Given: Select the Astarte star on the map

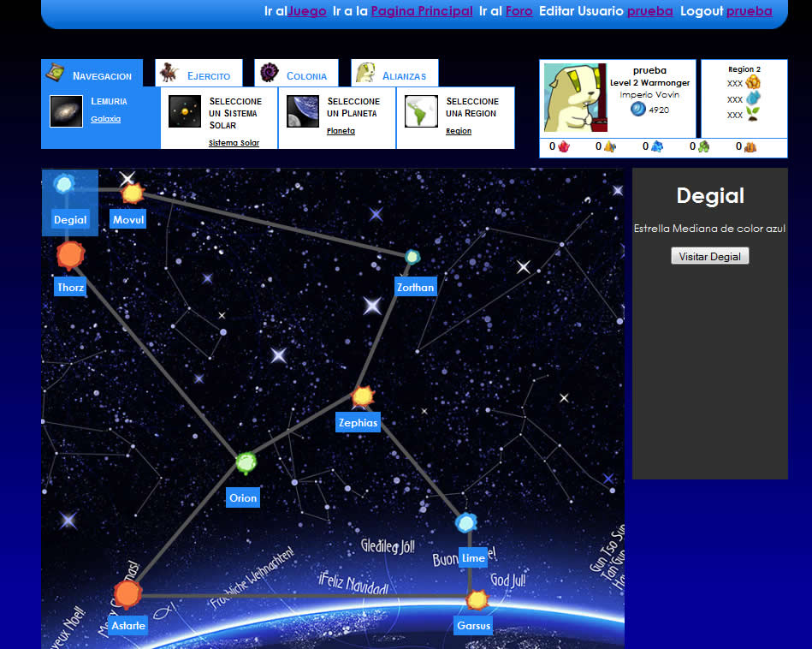Looking at the screenshot, I should pyautogui.click(x=127, y=593).
